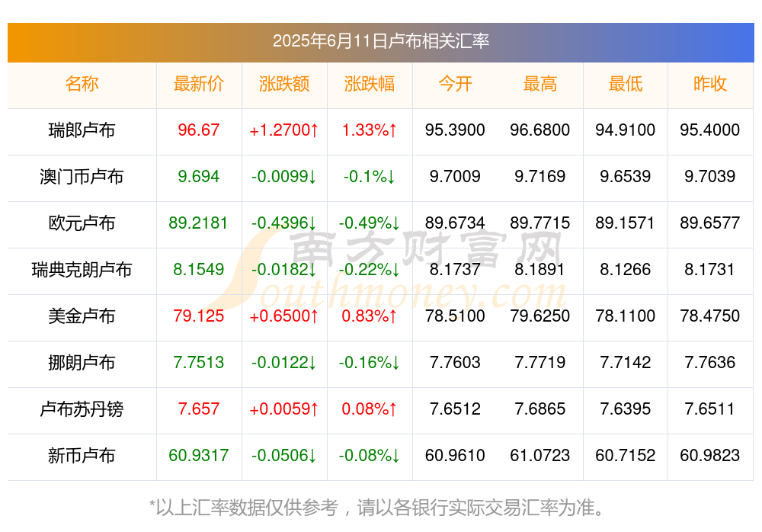Click percentage change 0.83%↑

[x=370, y=316]
